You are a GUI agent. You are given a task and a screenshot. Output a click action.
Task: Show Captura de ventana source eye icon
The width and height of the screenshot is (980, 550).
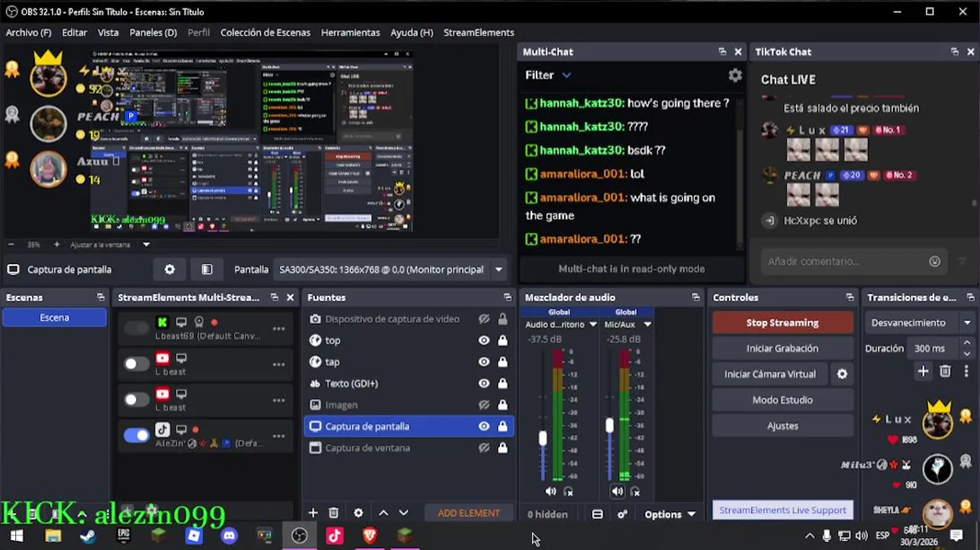[x=484, y=448]
